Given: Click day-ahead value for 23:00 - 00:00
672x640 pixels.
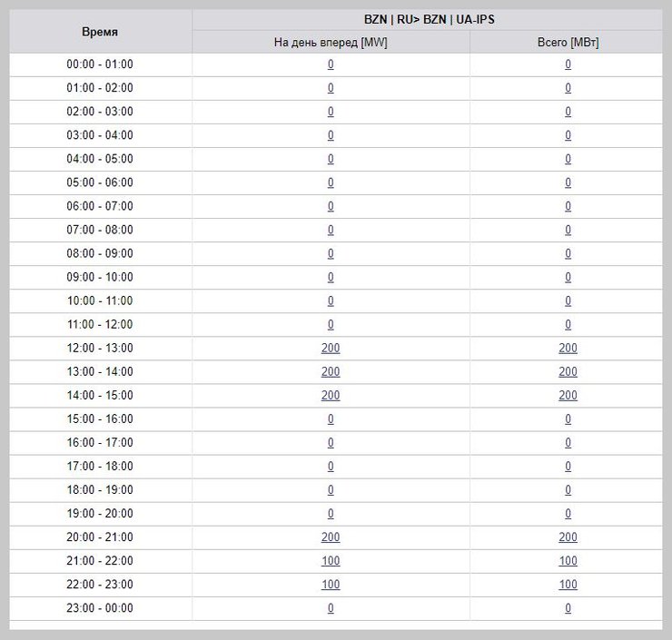Looking at the screenshot, I should (331, 607).
